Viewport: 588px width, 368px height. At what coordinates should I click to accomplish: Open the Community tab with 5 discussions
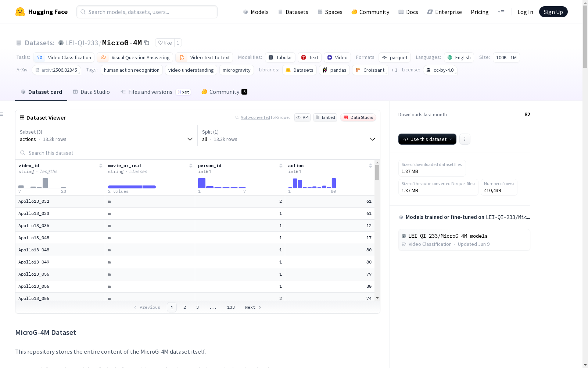pos(224,92)
